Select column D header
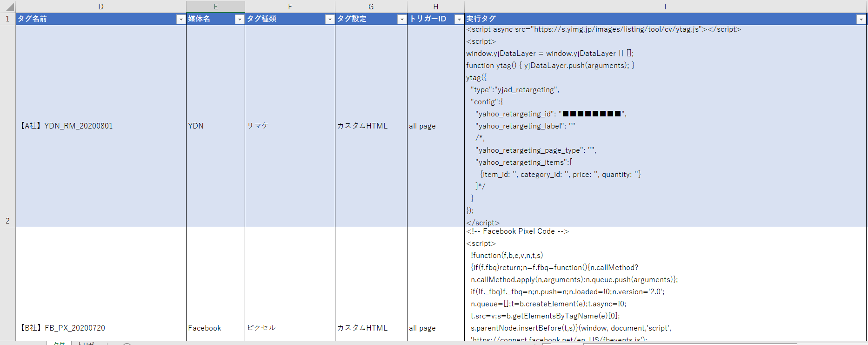The width and height of the screenshot is (868, 345). pyautogui.click(x=101, y=7)
